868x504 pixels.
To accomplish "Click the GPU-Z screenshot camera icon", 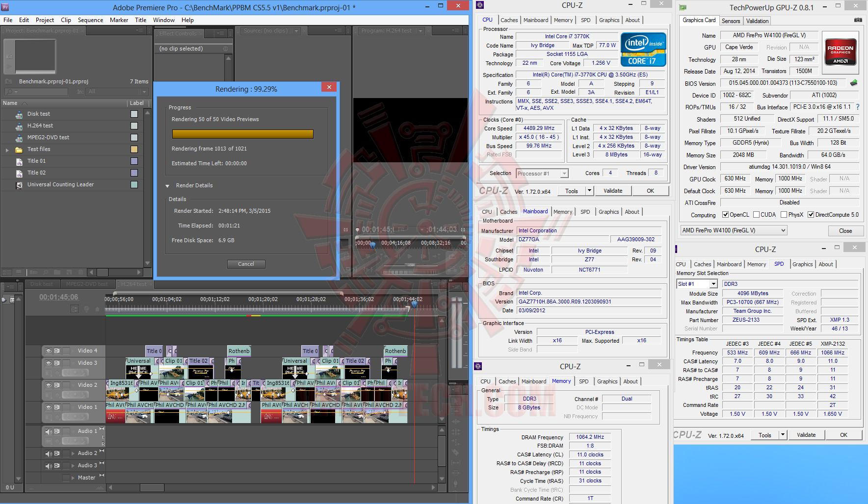I will [x=858, y=20].
